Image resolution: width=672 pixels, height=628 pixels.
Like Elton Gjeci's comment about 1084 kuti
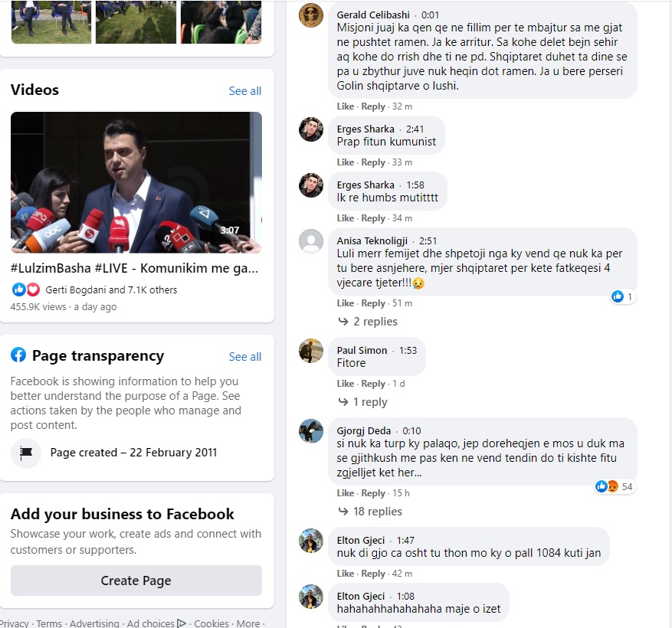click(346, 574)
